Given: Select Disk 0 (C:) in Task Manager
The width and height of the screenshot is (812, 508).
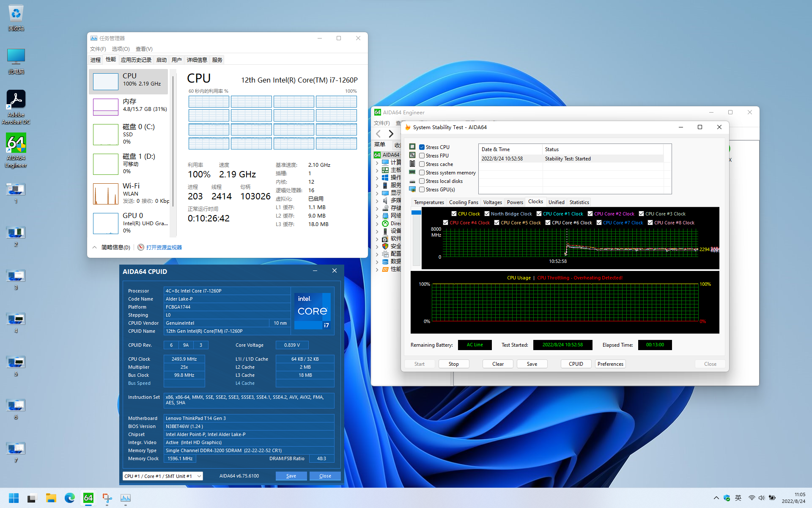Looking at the screenshot, I should coord(128,134).
